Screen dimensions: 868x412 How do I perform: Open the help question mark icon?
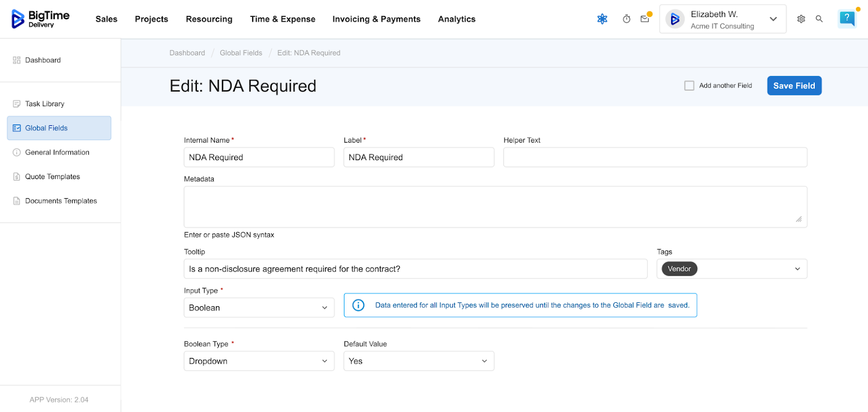(846, 18)
